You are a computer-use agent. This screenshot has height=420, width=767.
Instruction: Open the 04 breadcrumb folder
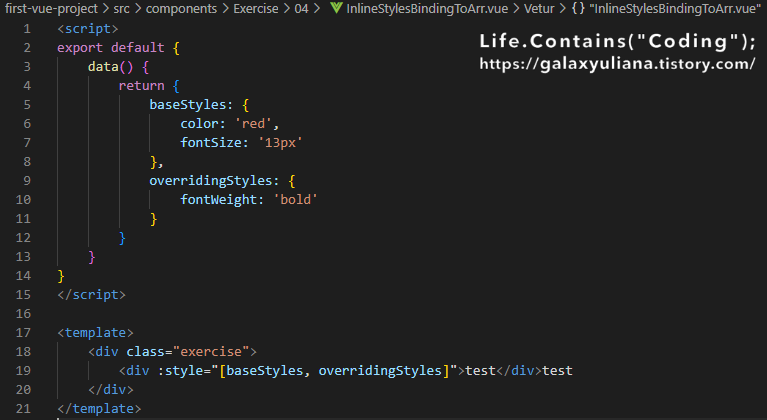[x=301, y=9]
